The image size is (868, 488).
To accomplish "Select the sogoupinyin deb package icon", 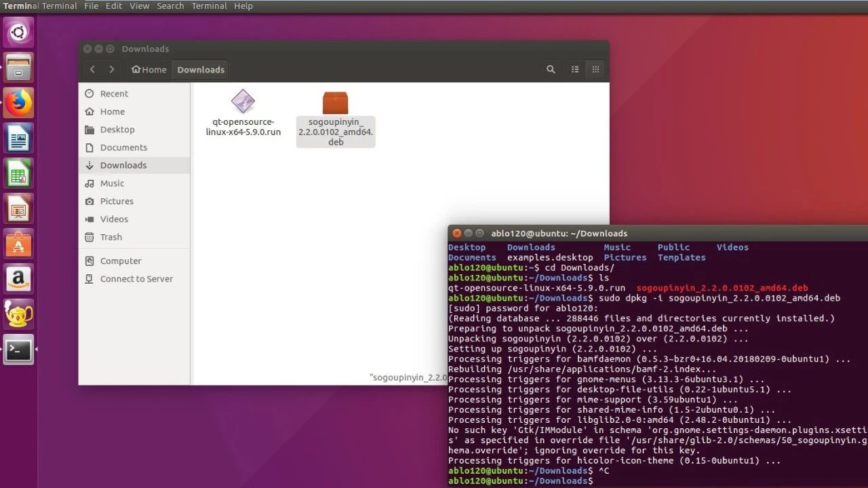I will tap(335, 102).
